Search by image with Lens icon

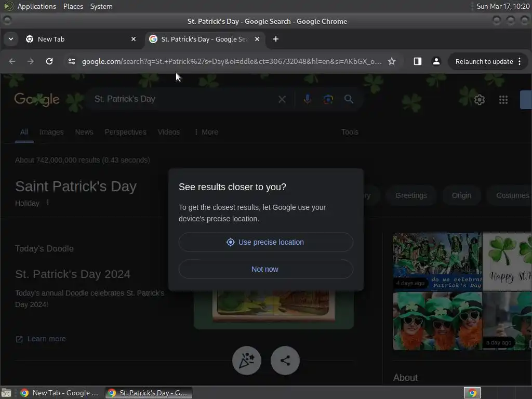click(x=328, y=99)
